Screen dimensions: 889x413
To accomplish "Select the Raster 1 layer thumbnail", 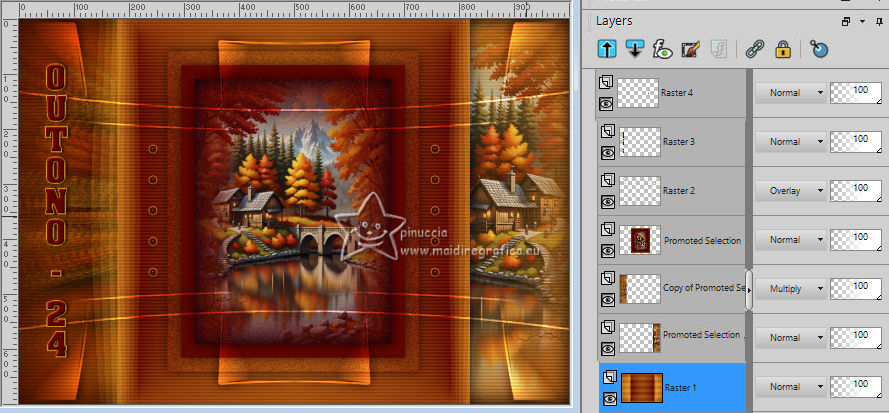I will tap(642, 387).
